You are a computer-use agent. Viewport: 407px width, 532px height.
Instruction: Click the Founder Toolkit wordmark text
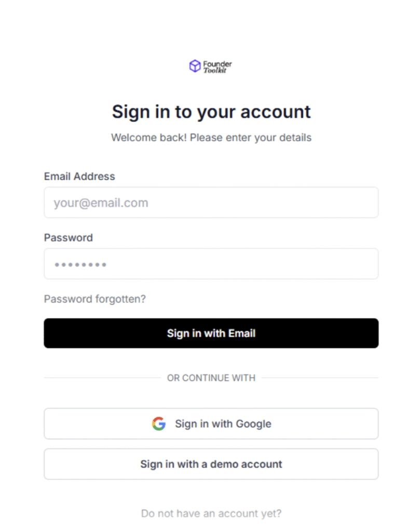[218, 66]
